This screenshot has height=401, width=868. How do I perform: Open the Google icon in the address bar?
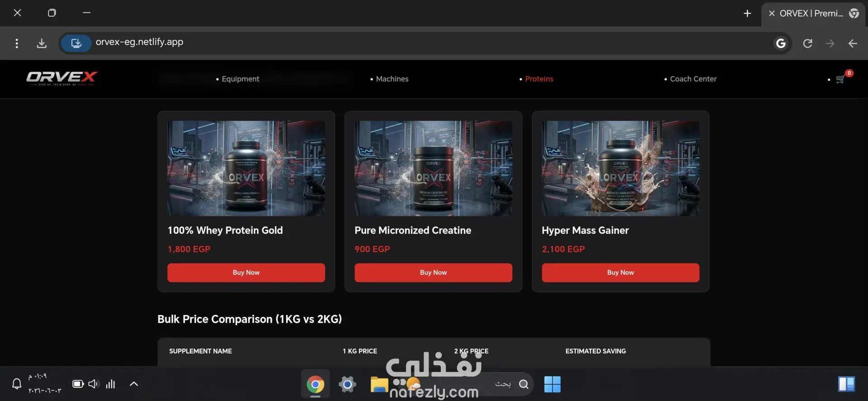click(781, 43)
